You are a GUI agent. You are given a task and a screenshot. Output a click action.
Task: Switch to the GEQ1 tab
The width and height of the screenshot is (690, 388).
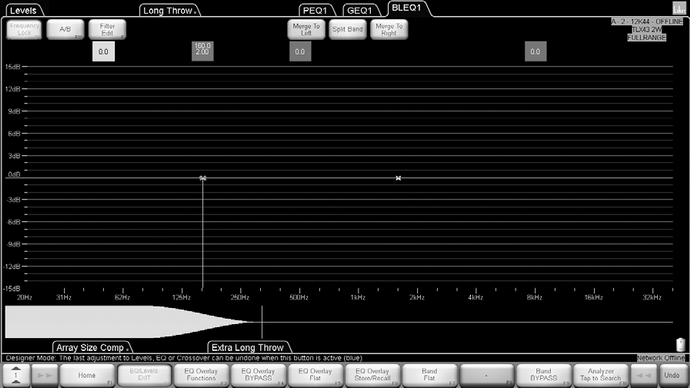coord(361,11)
